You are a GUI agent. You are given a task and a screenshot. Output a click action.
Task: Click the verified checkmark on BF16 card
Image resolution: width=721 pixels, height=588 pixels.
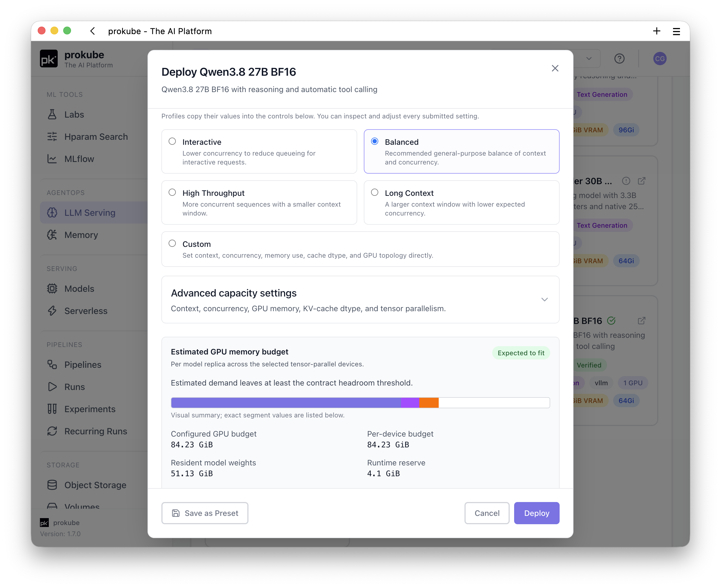pos(611,320)
